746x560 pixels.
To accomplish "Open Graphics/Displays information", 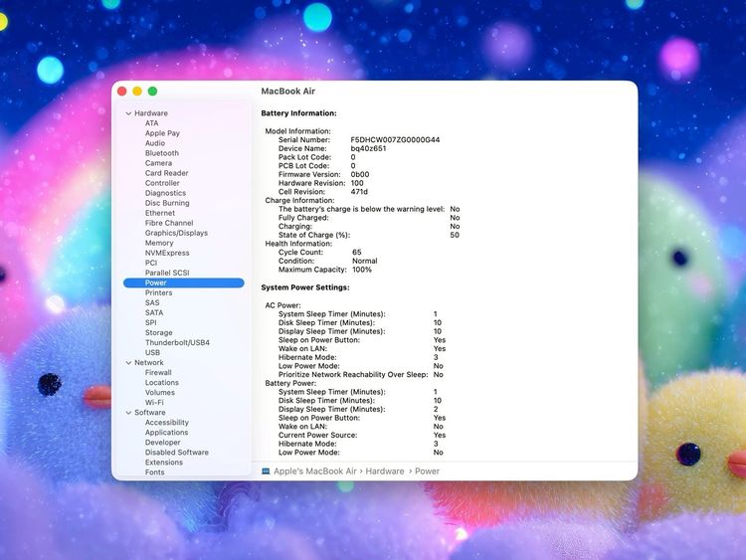I will (x=176, y=233).
